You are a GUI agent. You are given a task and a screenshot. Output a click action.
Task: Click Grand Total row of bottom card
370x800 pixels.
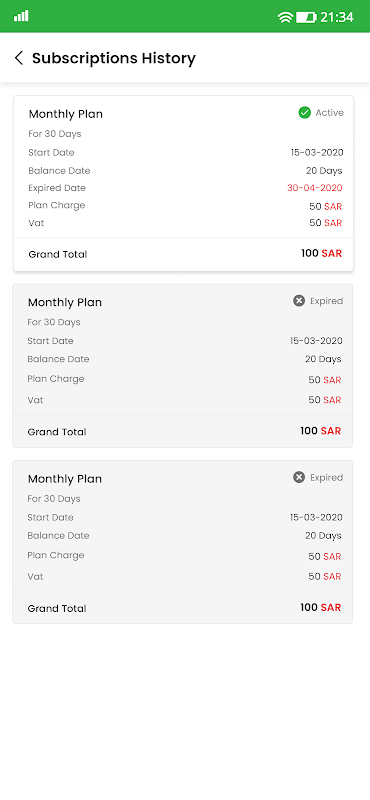(x=183, y=608)
